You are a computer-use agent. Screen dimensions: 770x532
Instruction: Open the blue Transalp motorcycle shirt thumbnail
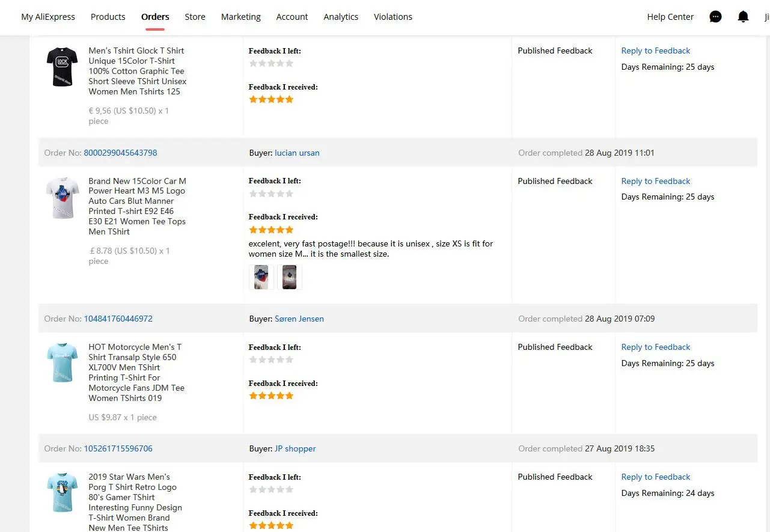tap(62, 362)
